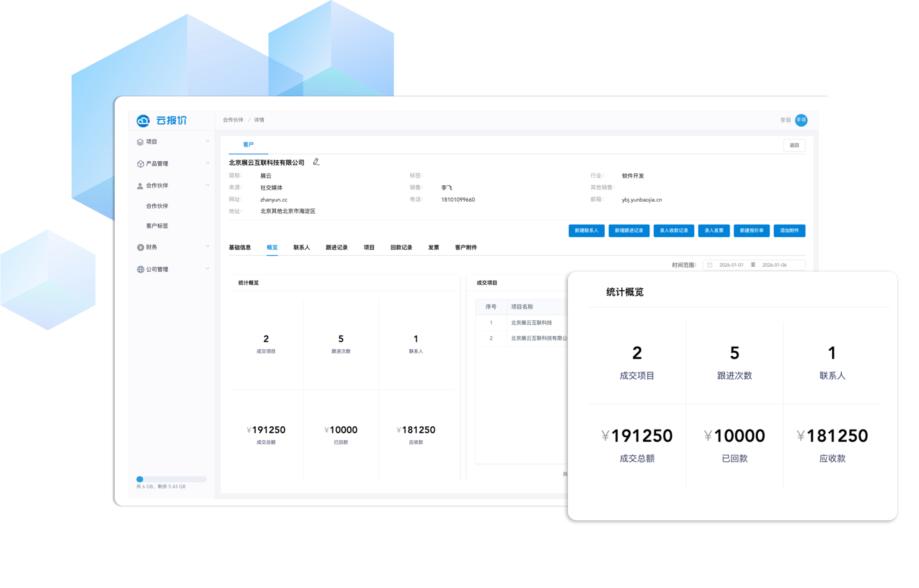Viewport: 919px width, 588px height.
Task: Click the 返回 button
Action: tap(794, 145)
